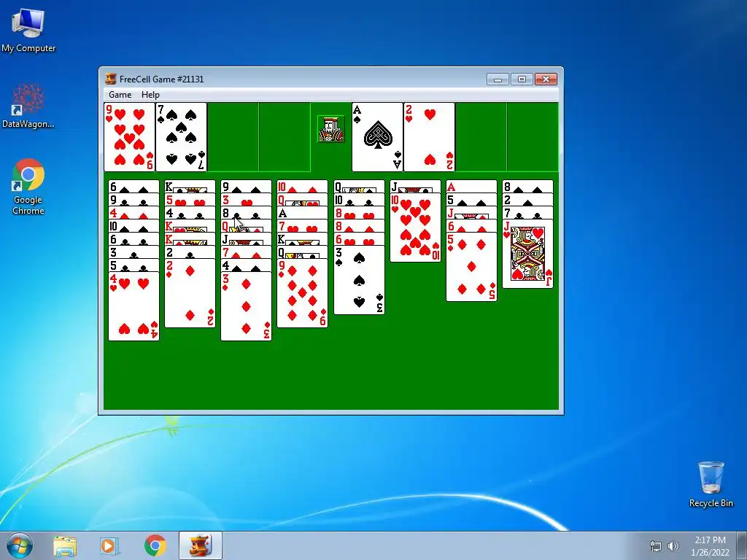
Task: Select the Jack of hearts card
Action: [528, 254]
